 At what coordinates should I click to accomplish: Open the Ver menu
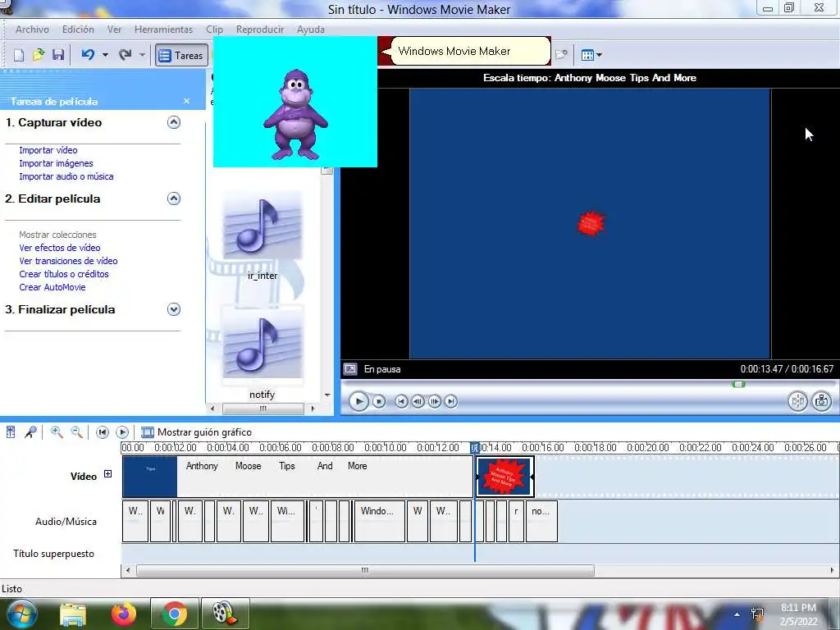coord(114,30)
